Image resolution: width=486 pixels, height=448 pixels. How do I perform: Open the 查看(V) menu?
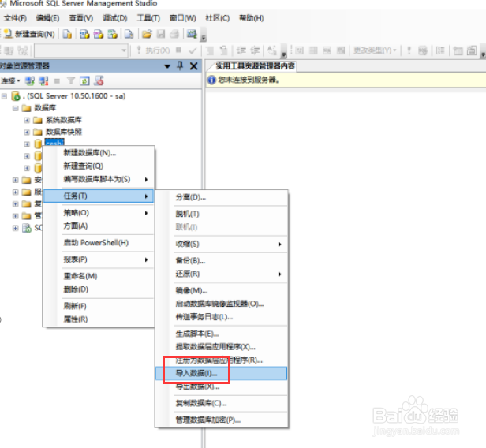(x=81, y=18)
